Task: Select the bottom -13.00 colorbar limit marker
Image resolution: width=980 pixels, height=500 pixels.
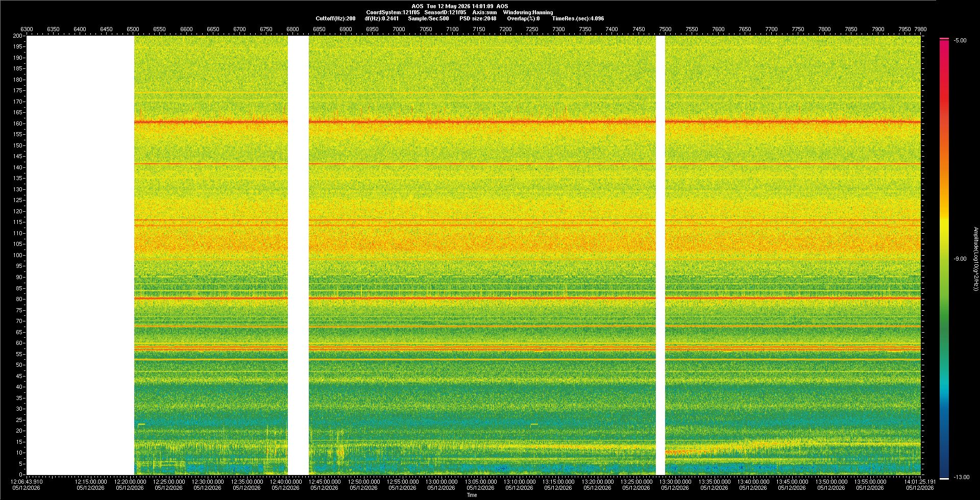Action: point(944,478)
